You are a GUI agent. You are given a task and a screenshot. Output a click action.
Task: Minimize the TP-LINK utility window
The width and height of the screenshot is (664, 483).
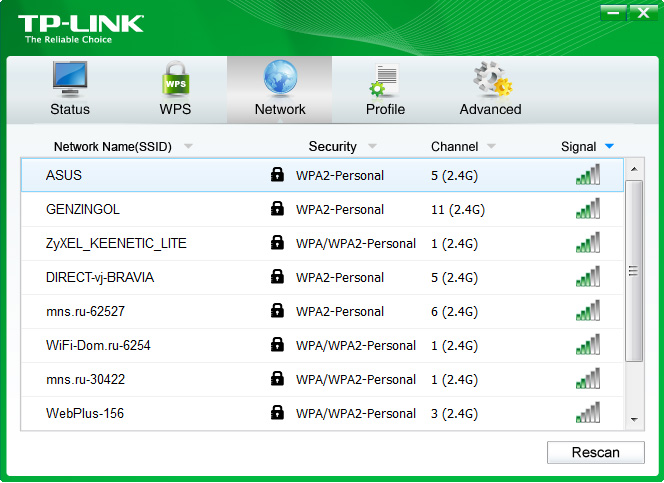click(614, 13)
